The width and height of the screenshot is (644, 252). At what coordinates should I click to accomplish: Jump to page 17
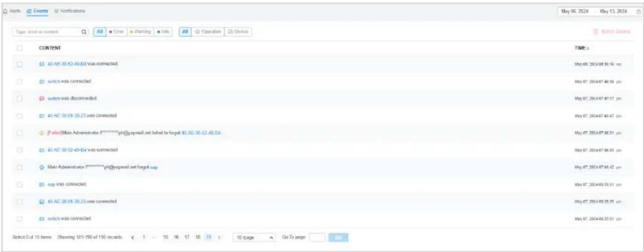(187, 237)
